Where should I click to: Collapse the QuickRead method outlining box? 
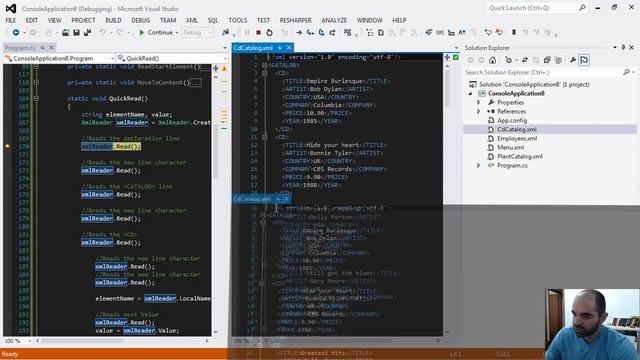pyautogui.click(x=36, y=98)
